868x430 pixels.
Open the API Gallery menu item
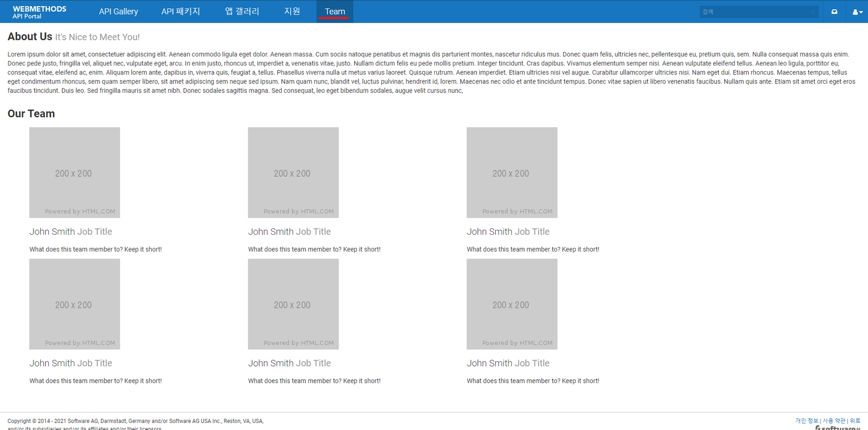click(x=118, y=11)
